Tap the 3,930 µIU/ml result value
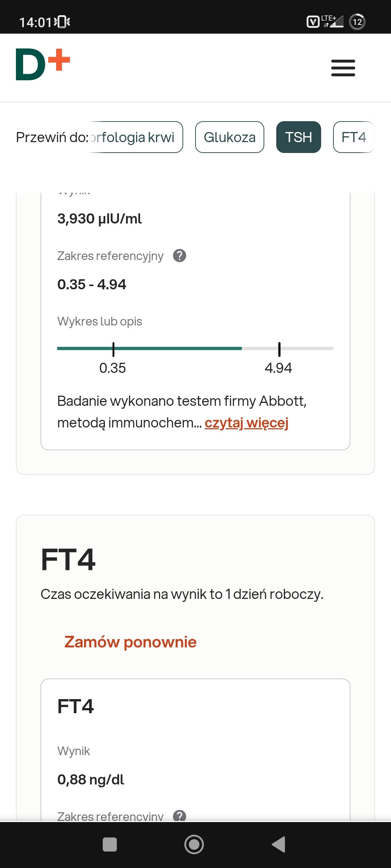The width and height of the screenshot is (391, 868). coord(100,219)
